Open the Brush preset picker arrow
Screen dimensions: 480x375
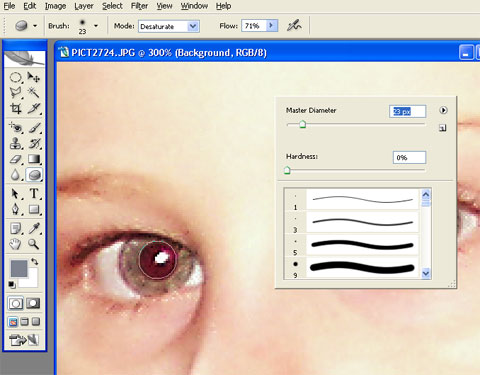click(x=96, y=26)
